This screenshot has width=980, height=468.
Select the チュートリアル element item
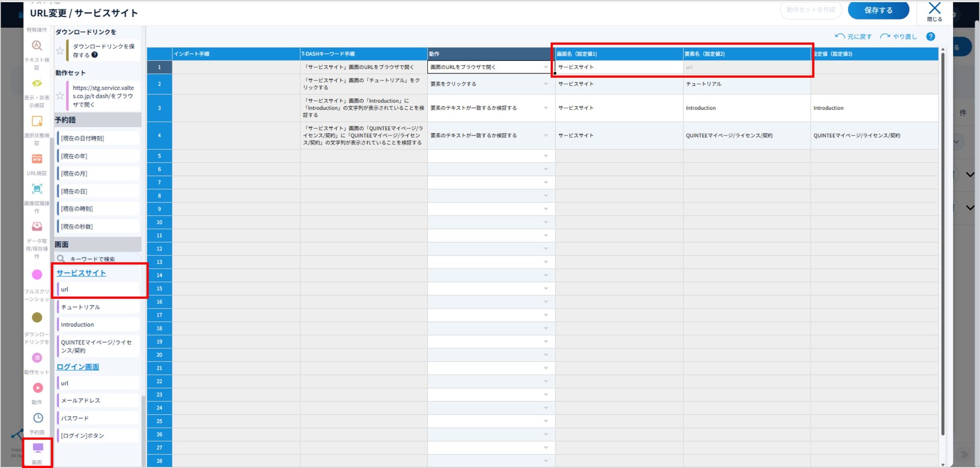click(x=81, y=307)
